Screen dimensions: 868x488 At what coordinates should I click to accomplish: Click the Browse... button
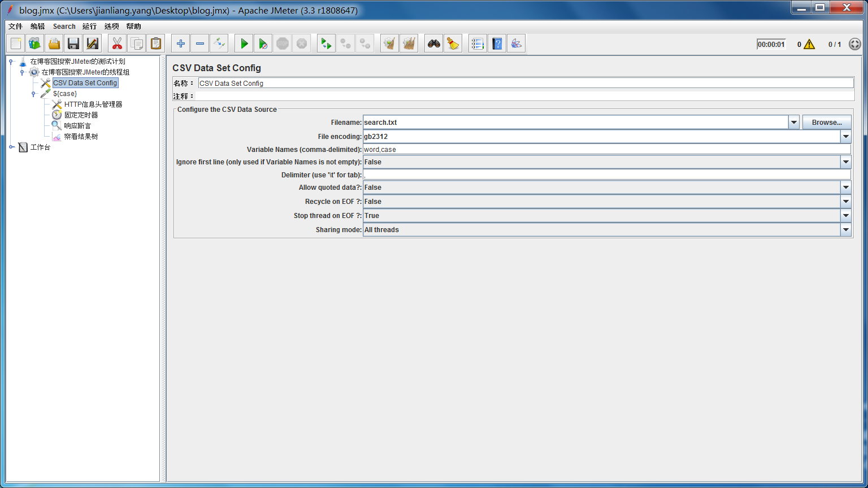tap(827, 122)
